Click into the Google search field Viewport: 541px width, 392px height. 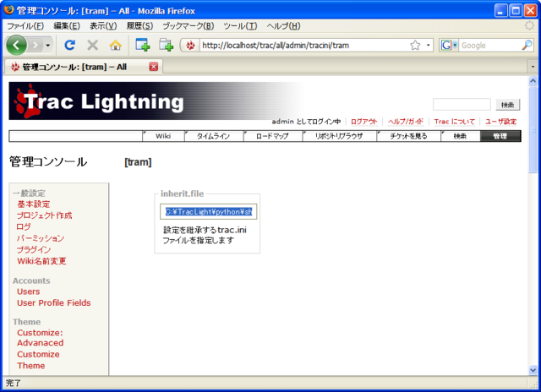click(490, 45)
